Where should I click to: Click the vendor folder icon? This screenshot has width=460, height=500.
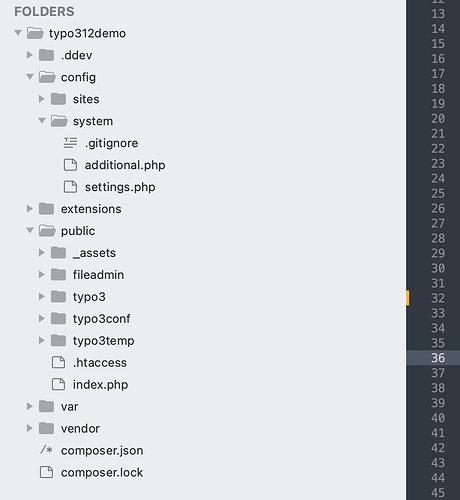[46, 428]
